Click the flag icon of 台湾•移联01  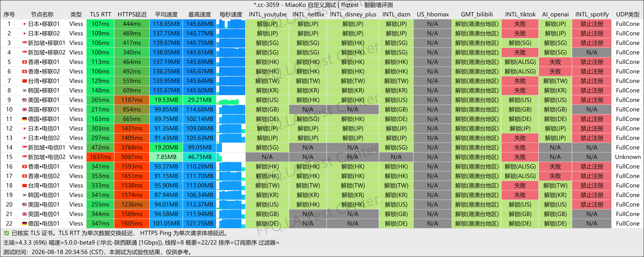point(25,81)
